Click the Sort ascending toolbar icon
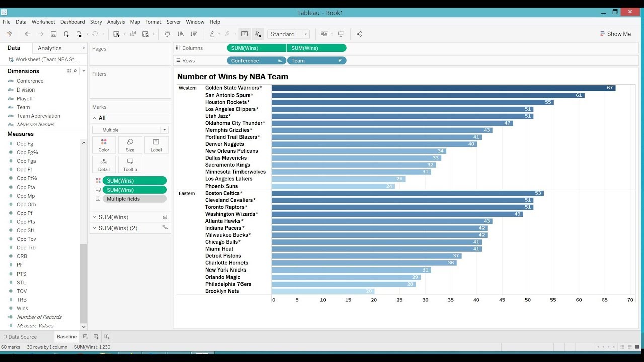 (x=181, y=34)
